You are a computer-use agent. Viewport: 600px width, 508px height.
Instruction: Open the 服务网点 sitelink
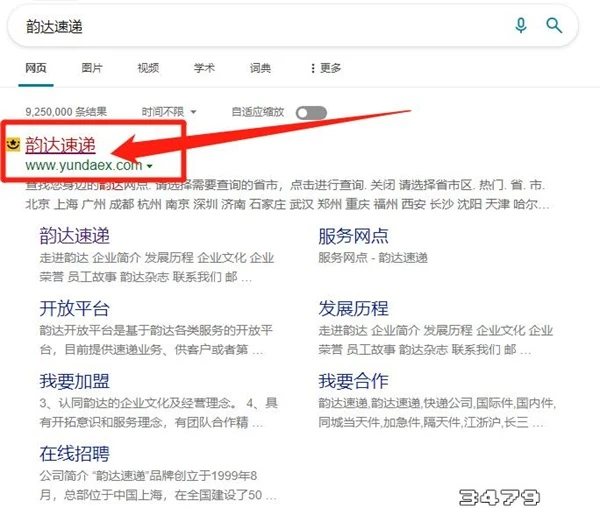click(x=353, y=236)
